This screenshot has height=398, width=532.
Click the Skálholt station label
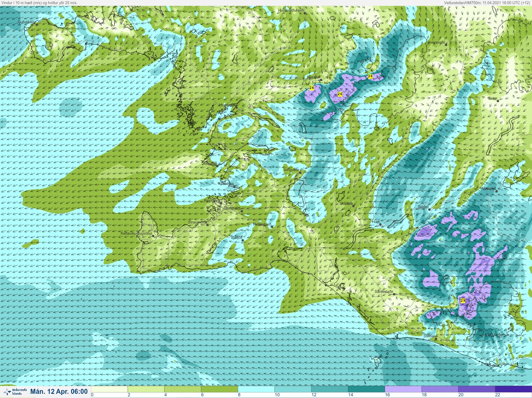346,204
